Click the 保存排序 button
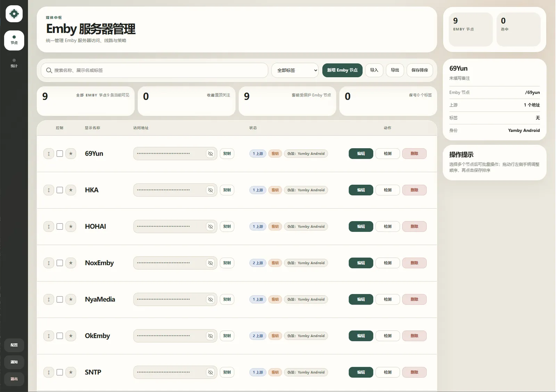This screenshot has height=392, width=556. [420, 70]
